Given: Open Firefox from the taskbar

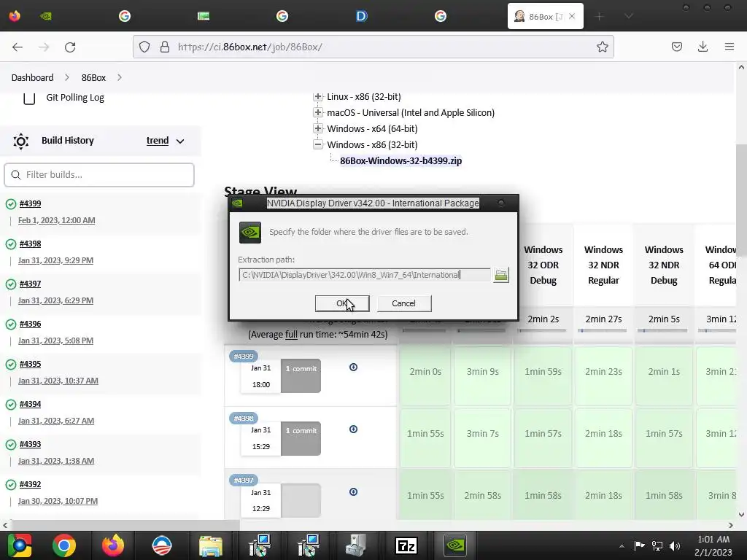Looking at the screenshot, I should (x=113, y=545).
